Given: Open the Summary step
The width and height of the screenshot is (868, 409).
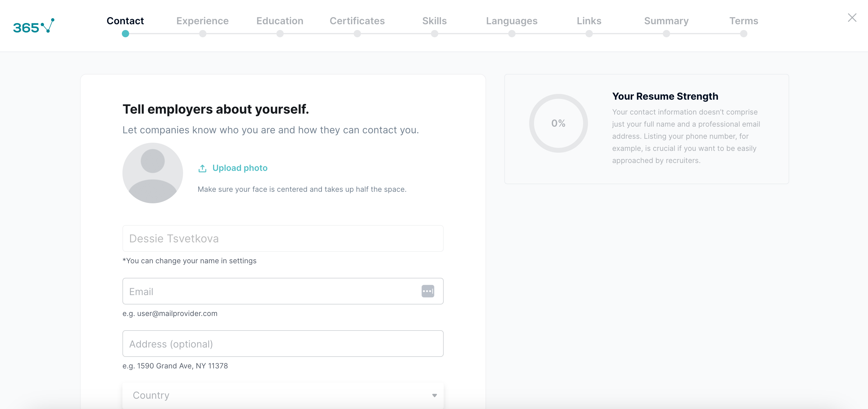Looking at the screenshot, I should [666, 21].
